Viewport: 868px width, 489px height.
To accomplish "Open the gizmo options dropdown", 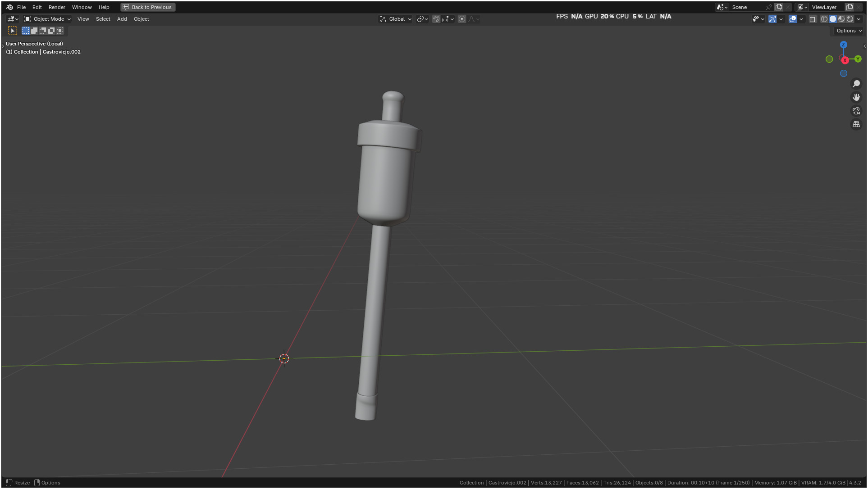I will click(781, 19).
